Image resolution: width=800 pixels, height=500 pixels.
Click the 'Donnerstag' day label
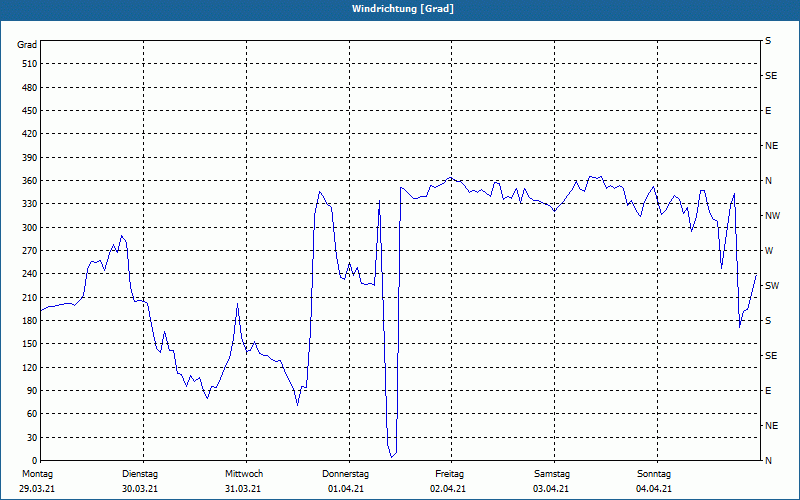pos(345,474)
